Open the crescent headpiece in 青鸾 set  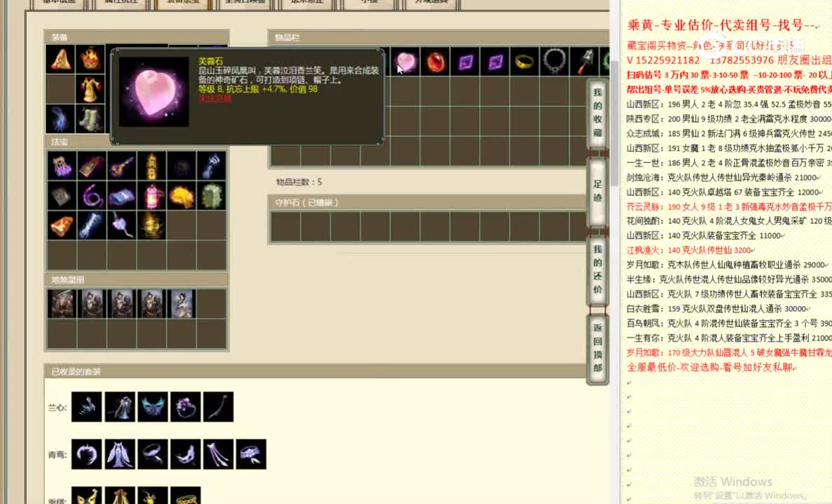coord(86,454)
